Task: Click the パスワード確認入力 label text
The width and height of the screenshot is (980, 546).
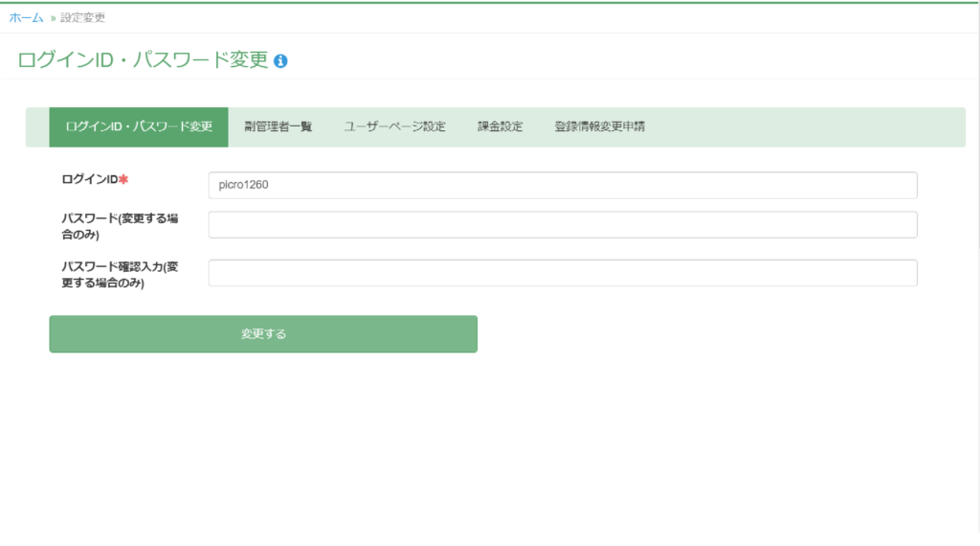Action: pyautogui.click(x=120, y=275)
